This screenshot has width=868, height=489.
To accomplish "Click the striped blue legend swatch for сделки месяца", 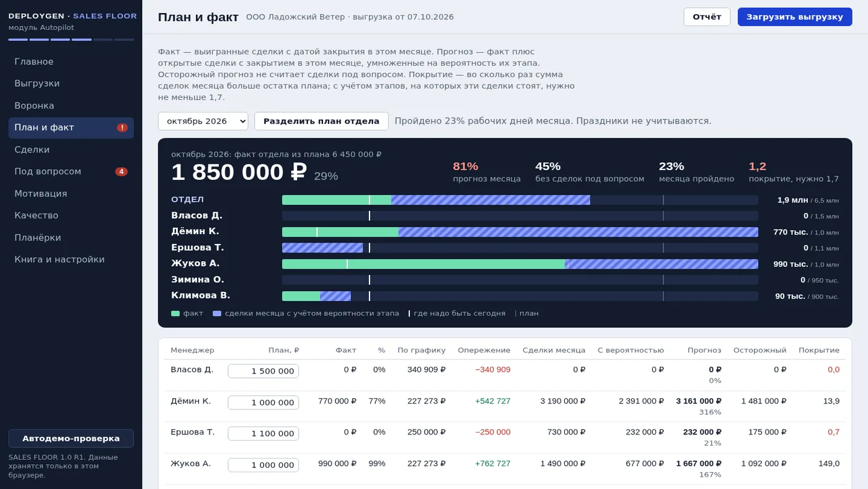I will (217, 313).
